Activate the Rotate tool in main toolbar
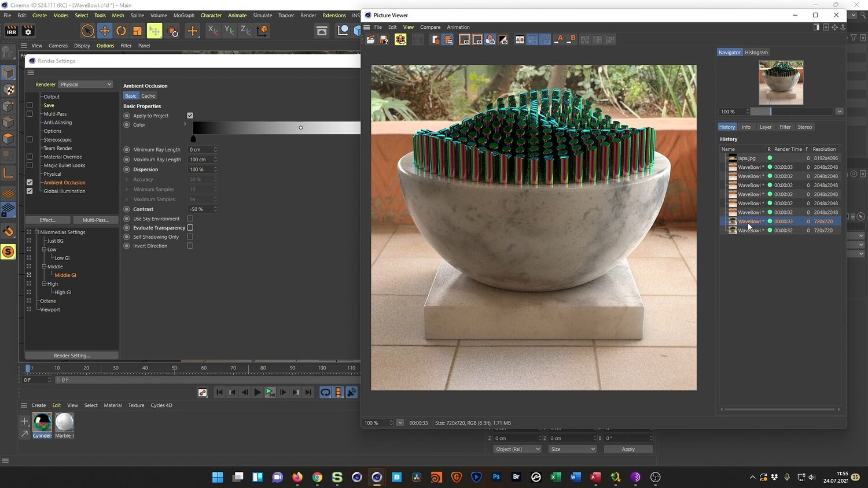 [121, 31]
